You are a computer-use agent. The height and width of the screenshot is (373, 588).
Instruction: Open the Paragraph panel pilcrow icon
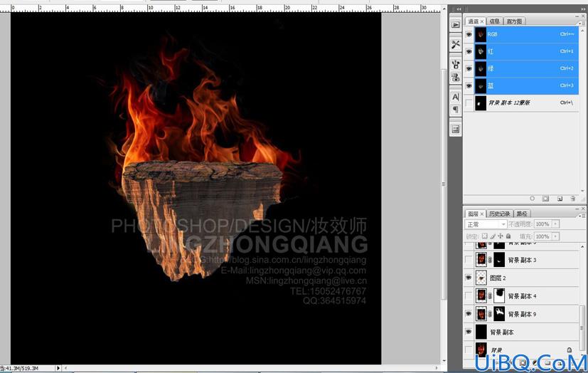[x=456, y=110]
